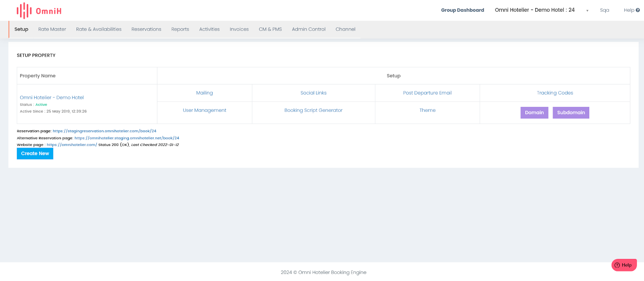Click the Help question mark icon in header
This screenshot has height=281, width=644.
(x=638, y=10)
